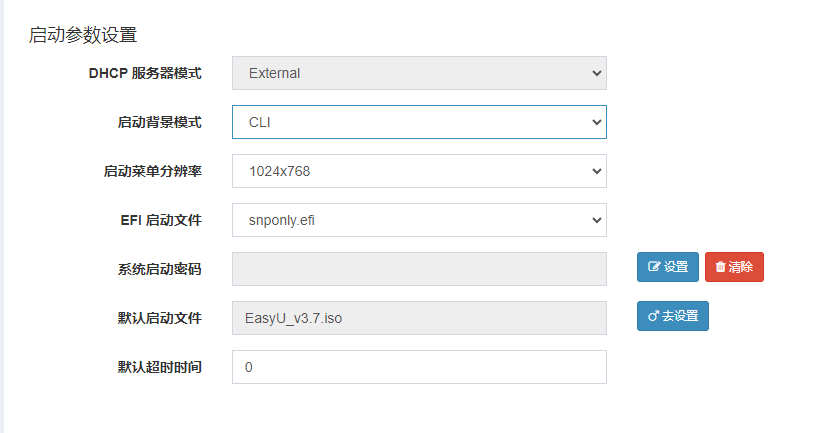Click the arrow icon on 去设置 button
Screen dimensions: 832x433
pos(653,316)
